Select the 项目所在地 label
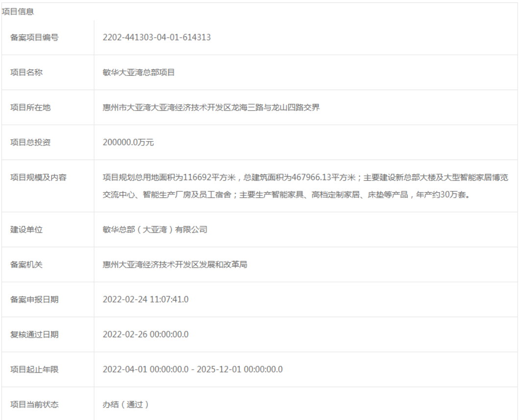Viewport: 519px width, 420px height. pos(30,108)
